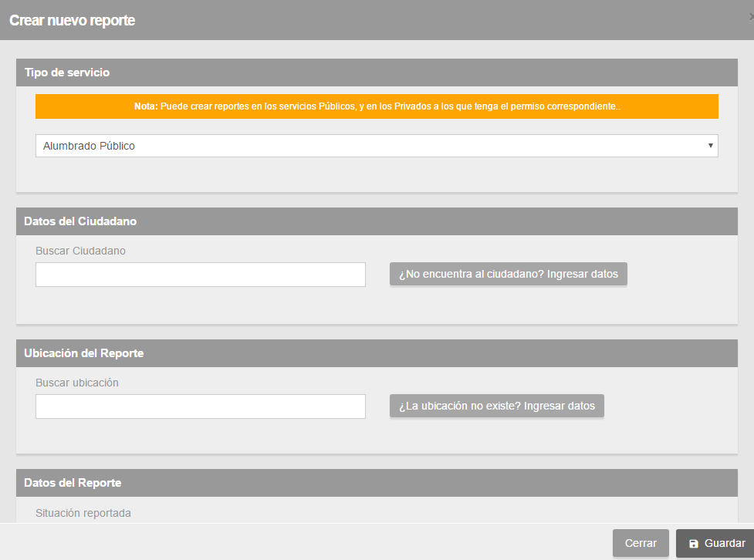The width and height of the screenshot is (754, 560).
Task: Click '¿La ubicación no existe? Ingresar datos'
Action: [x=497, y=407]
